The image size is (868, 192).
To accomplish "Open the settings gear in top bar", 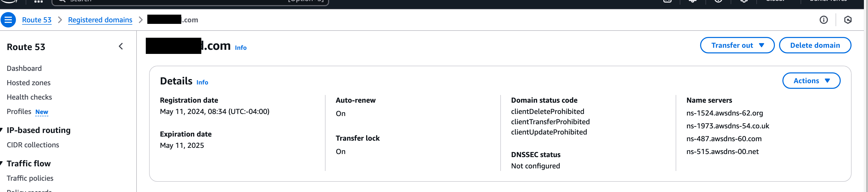I will point(744,1).
